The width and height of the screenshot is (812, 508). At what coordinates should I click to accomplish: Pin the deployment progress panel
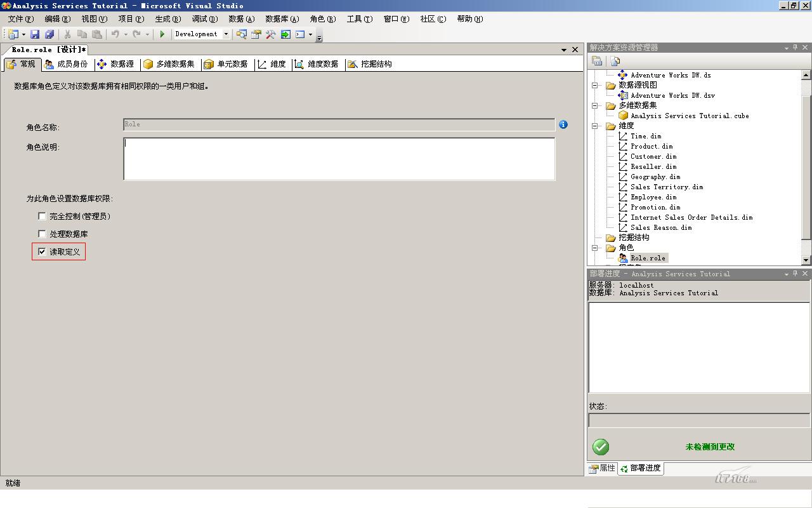[796, 274]
